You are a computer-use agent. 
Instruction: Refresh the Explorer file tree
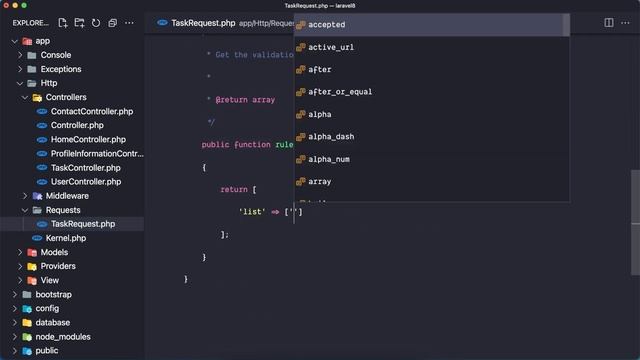click(96, 23)
